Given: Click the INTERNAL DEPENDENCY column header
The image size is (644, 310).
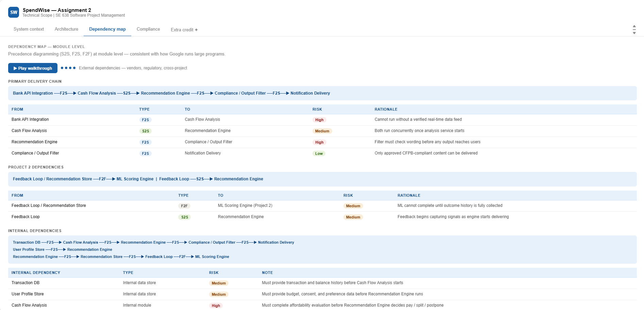Looking at the screenshot, I should pos(36,273).
